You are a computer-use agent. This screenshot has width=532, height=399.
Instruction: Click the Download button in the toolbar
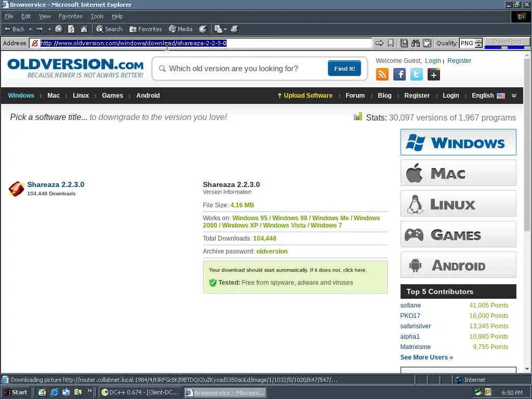507,42
